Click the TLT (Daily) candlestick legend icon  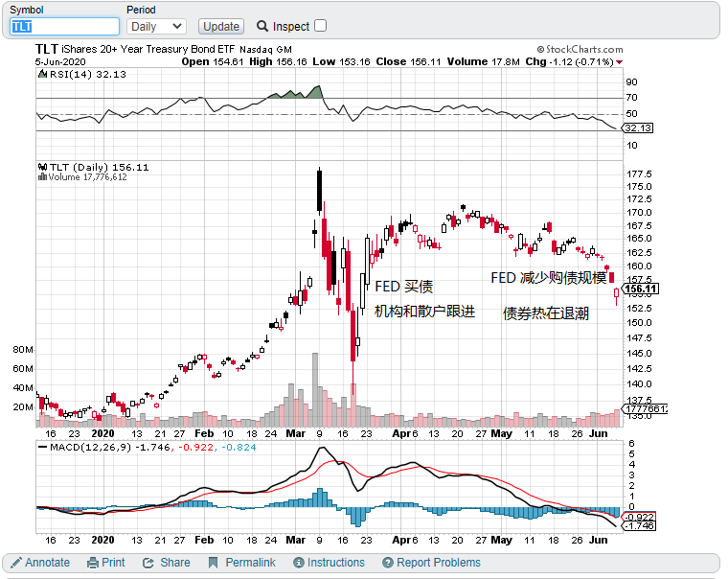(43, 167)
